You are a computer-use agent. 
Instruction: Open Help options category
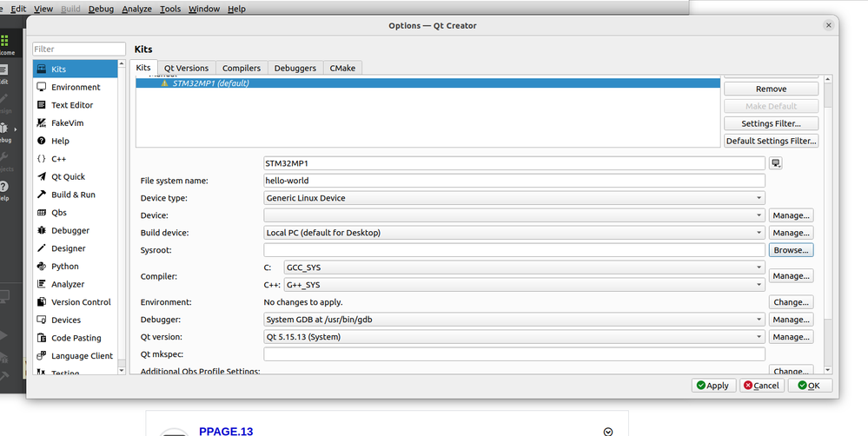click(76, 141)
